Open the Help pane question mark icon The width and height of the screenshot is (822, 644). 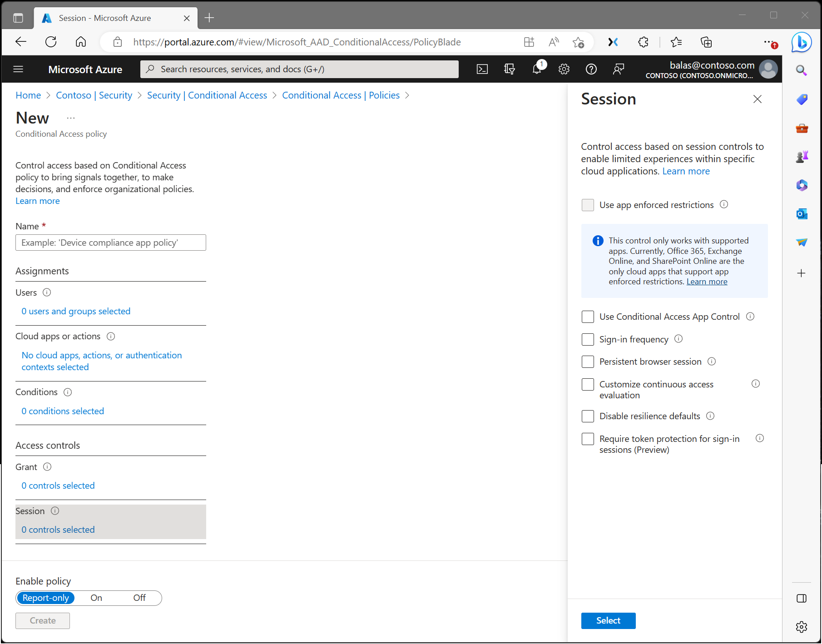591,69
